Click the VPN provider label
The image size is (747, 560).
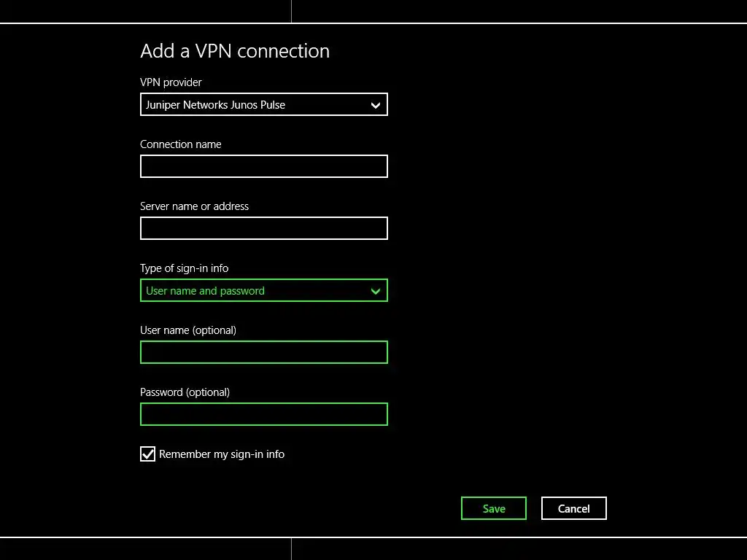click(x=171, y=82)
